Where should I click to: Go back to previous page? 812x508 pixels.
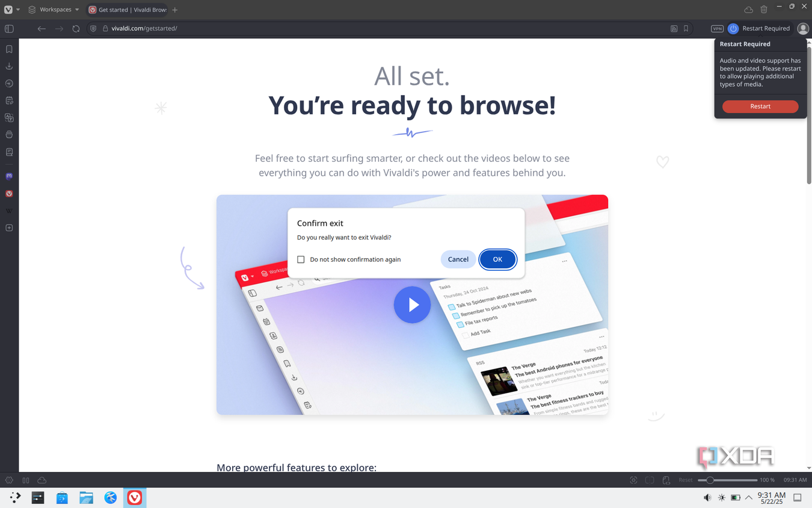click(42, 28)
